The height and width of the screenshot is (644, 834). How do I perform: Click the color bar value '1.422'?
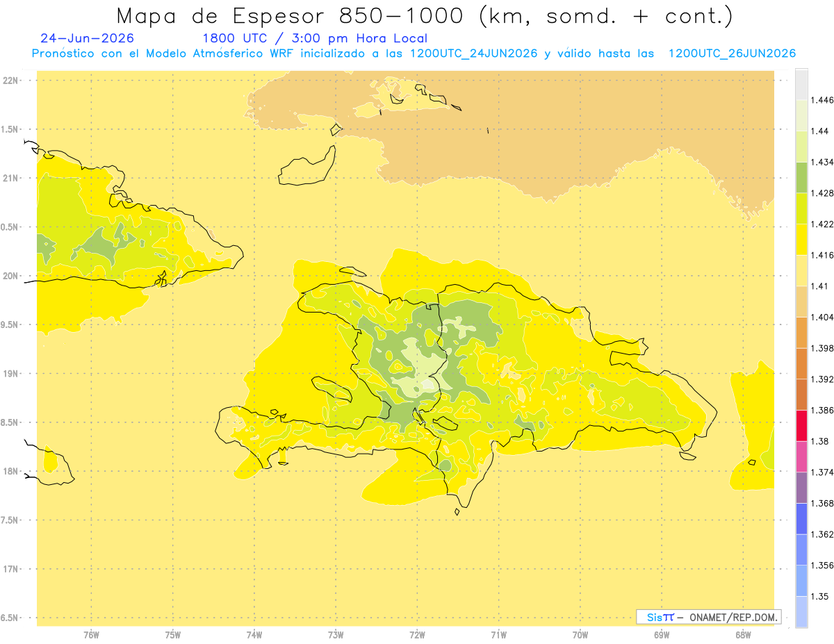click(822, 224)
